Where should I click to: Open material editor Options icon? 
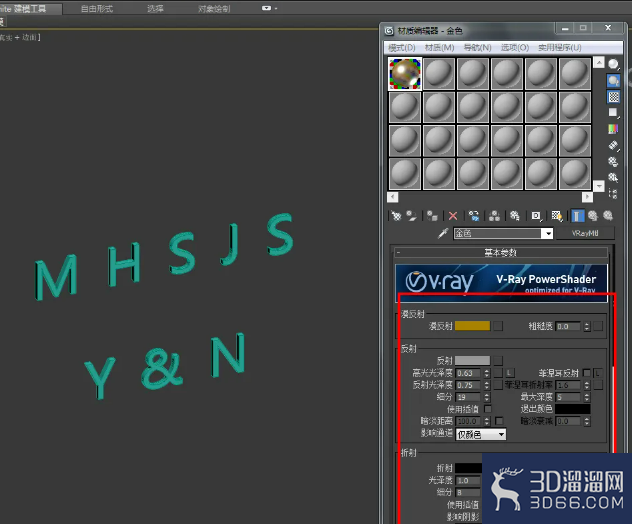[613, 162]
